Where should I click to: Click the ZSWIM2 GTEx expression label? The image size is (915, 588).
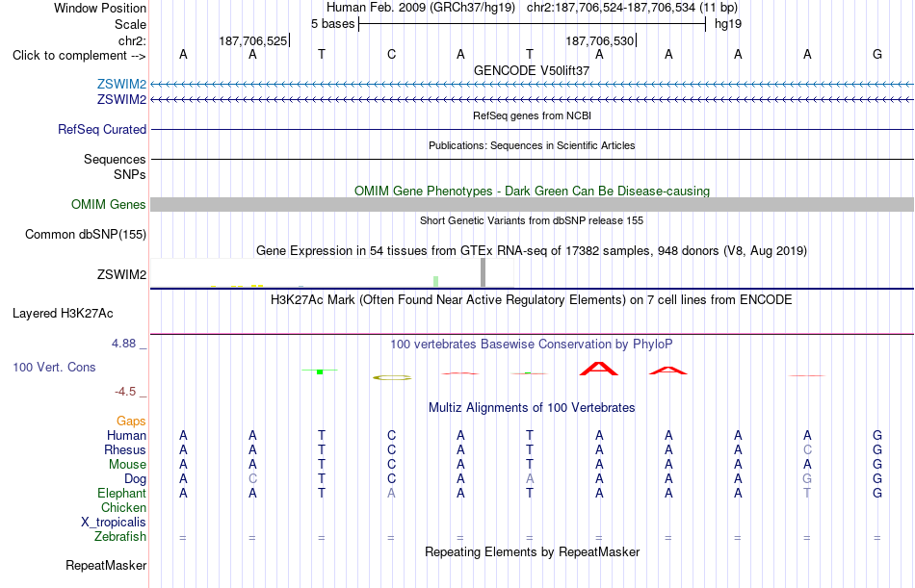point(121,274)
